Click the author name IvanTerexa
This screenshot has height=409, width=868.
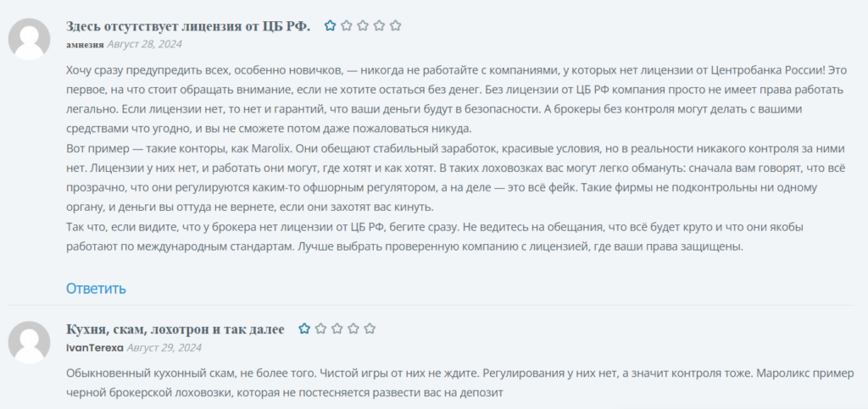coord(95,348)
